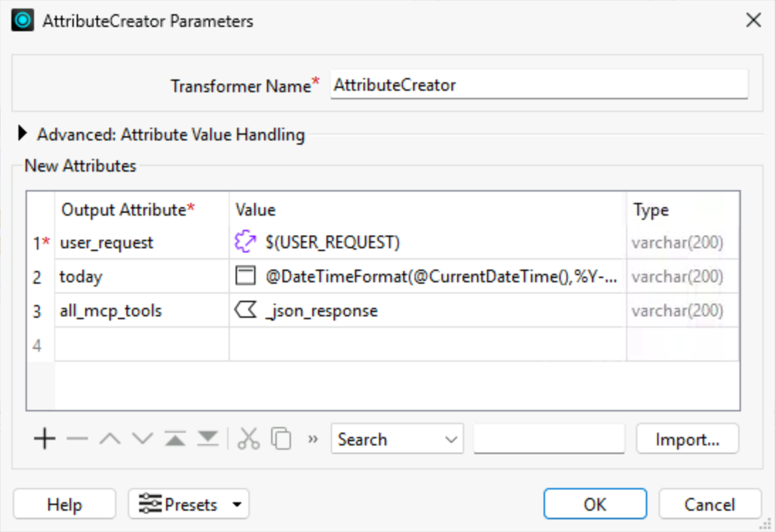Click the @DateTimeFormat value cell
Screen dimensions: 775x532
(x=428, y=277)
